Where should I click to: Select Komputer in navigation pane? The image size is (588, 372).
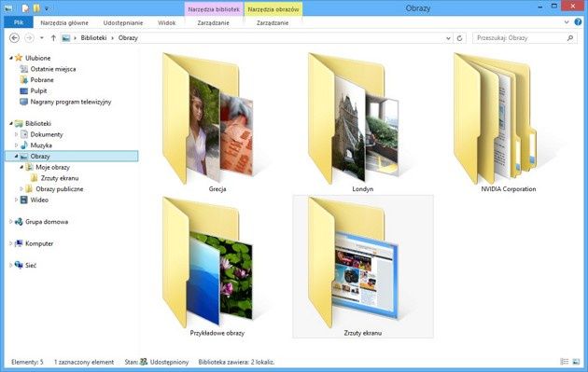pos(39,243)
